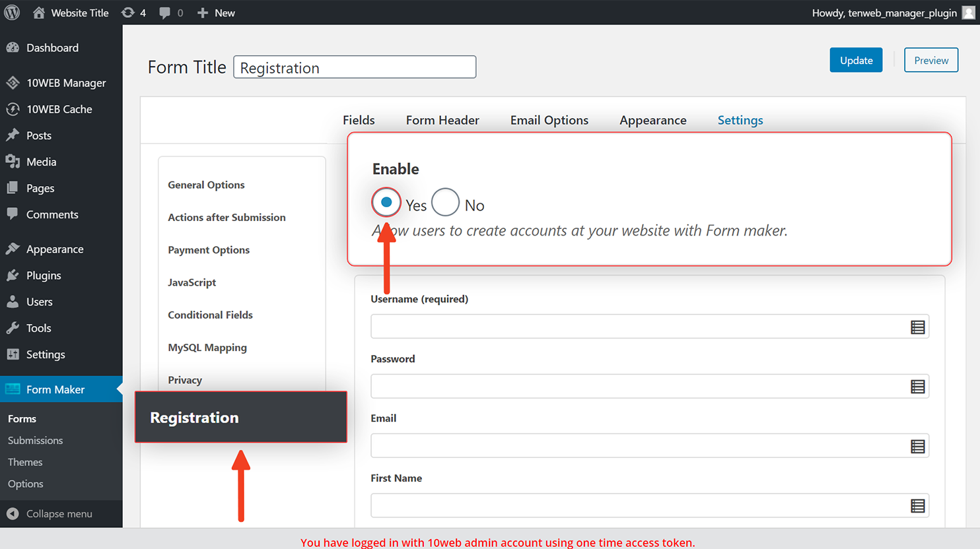Open JavaScript settings section
The height and width of the screenshot is (549, 980).
192,282
